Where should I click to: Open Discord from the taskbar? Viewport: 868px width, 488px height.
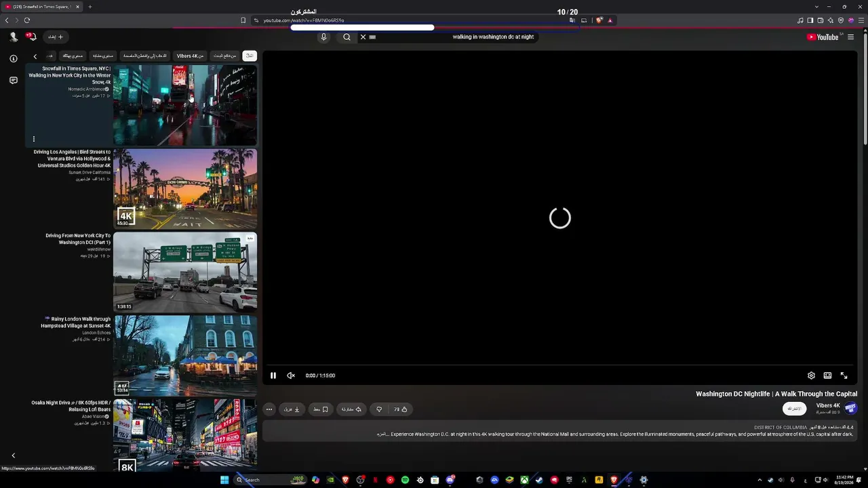(450, 480)
